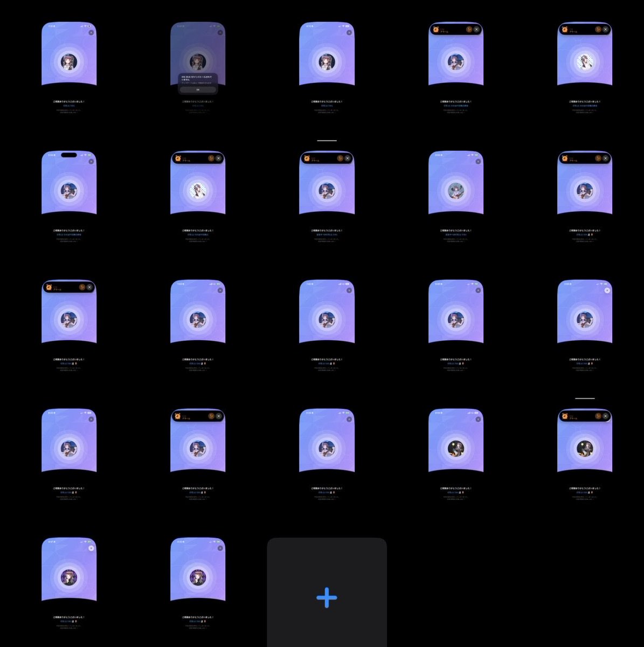
Task: Open dark-avatar thumbnail without alarm banner
Action: click(456, 455)
